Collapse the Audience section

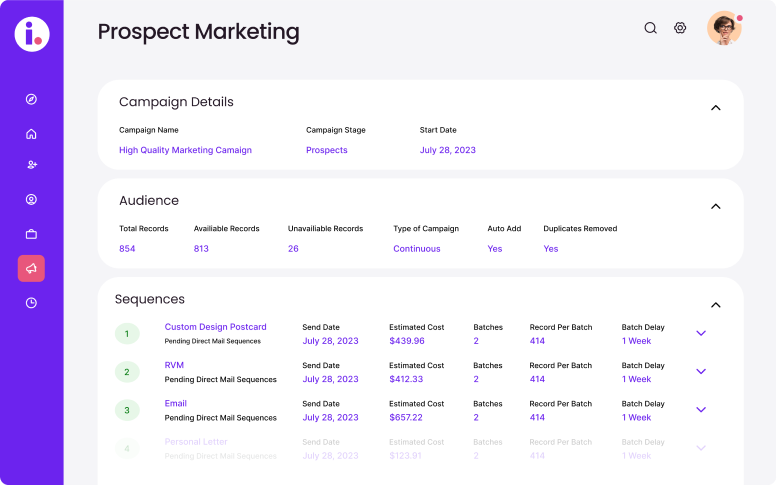(715, 206)
